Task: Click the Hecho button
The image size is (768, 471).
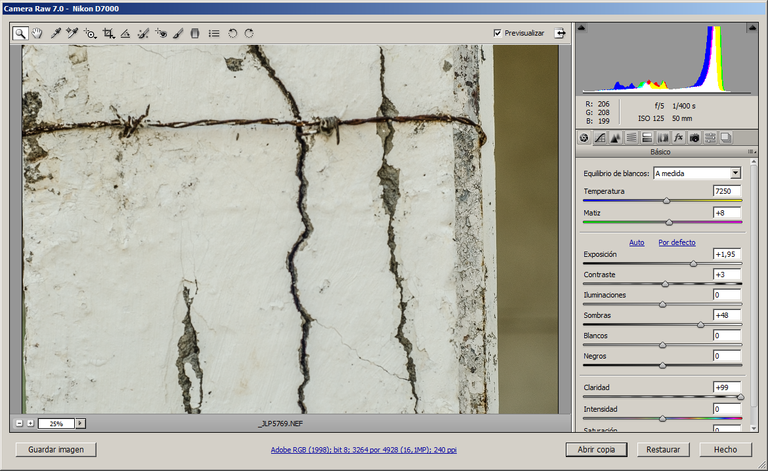Action: pyautogui.click(x=725, y=449)
